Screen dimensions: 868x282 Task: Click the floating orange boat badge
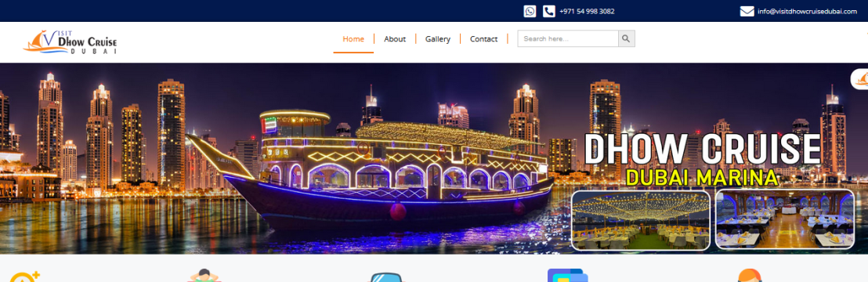point(859,79)
